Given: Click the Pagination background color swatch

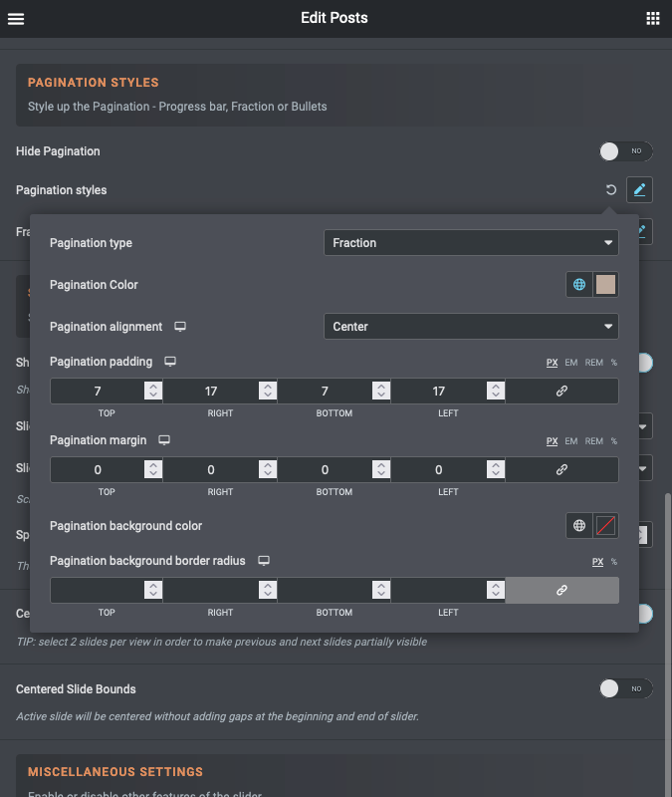Looking at the screenshot, I should (x=605, y=526).
